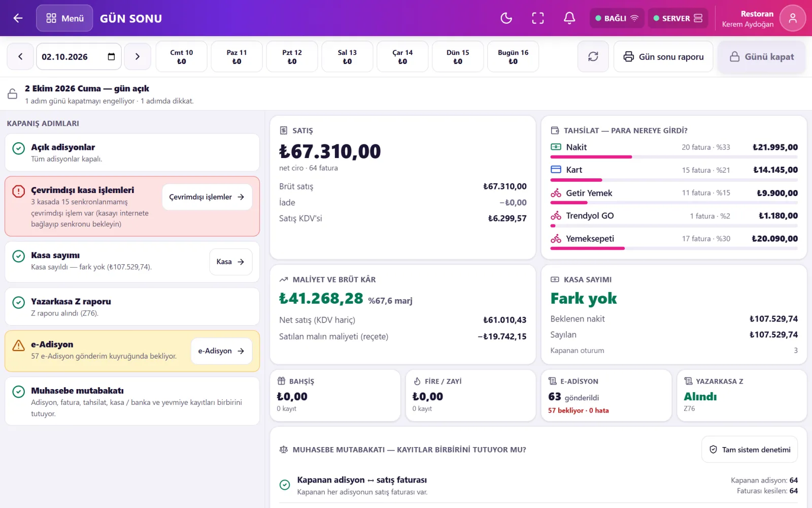
Task: Open the user profile avatar icon
Action: click(793, 18)
